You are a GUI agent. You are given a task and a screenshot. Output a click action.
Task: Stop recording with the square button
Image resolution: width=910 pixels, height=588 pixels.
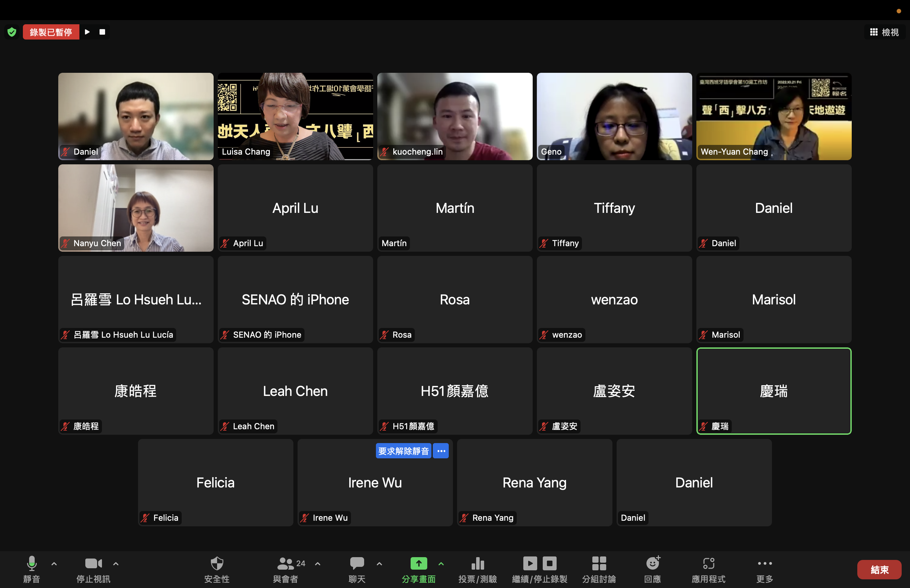tap(102, 32)
